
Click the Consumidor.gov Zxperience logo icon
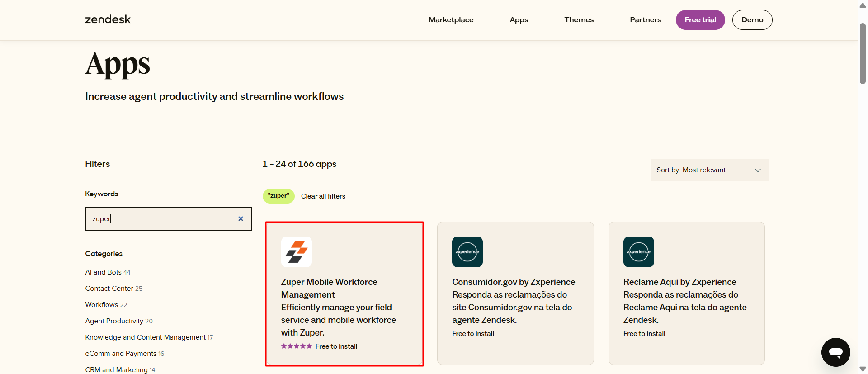[x=467, y=252]
